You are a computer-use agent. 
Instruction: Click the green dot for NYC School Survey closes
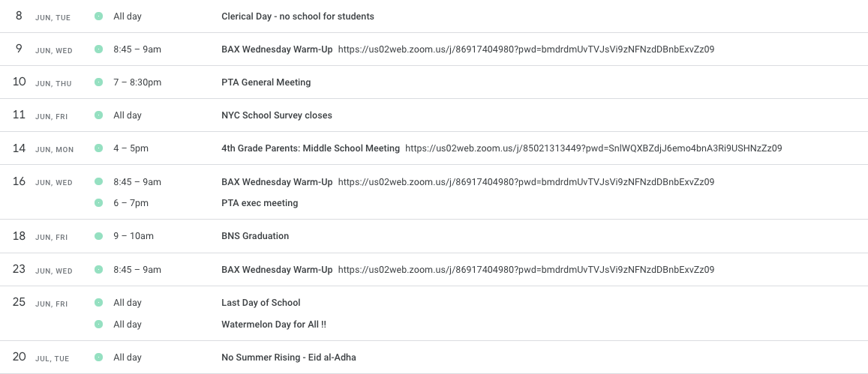[98, 115]
